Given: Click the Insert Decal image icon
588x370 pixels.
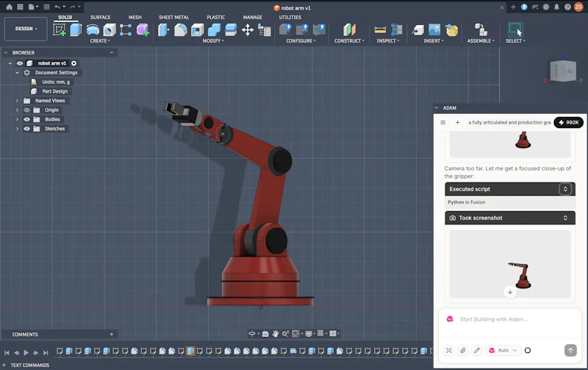Looking at the screenshot, I should (x=434, y=29).
